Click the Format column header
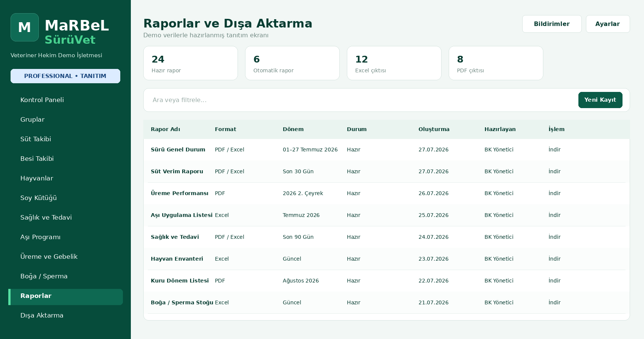 click(x=225, y=129)
